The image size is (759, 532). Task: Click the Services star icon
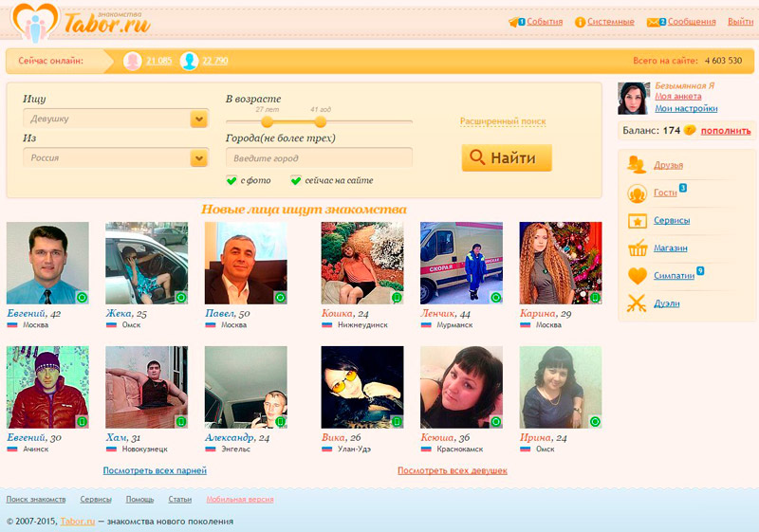click(x=637, y=221)
